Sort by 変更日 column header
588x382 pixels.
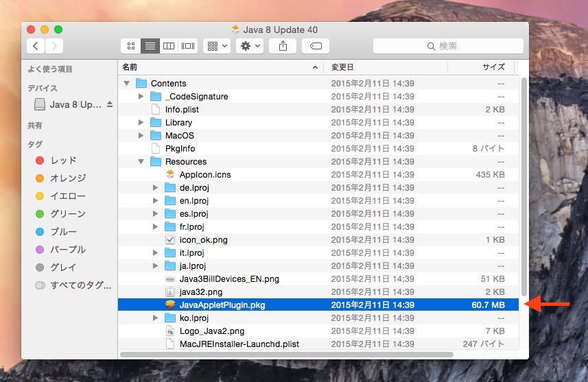tap(386, 67)
